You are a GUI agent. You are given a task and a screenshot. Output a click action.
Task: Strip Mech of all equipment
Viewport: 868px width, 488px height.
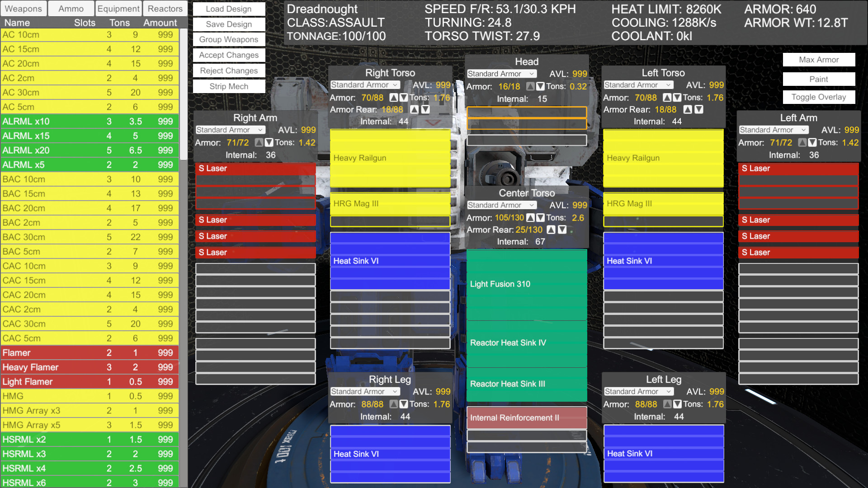229,86
